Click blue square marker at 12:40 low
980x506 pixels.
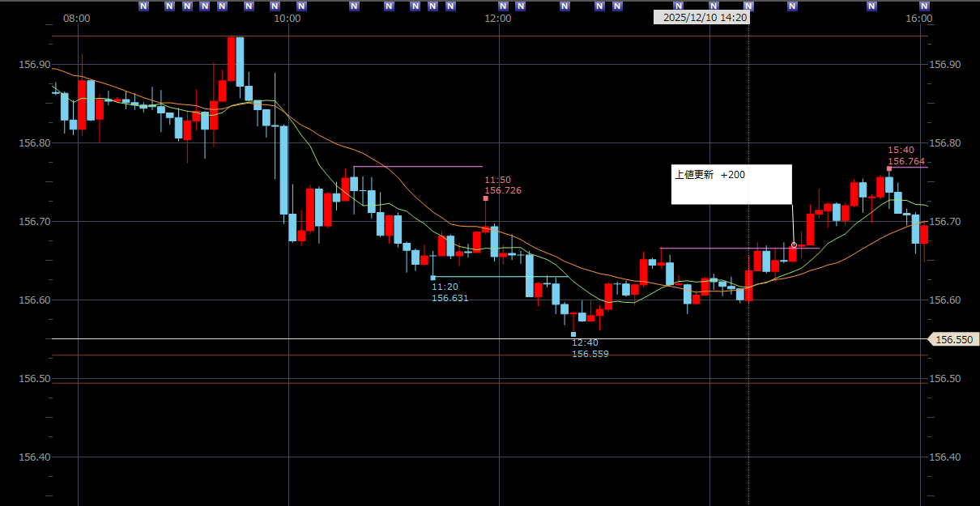[573, 334]
